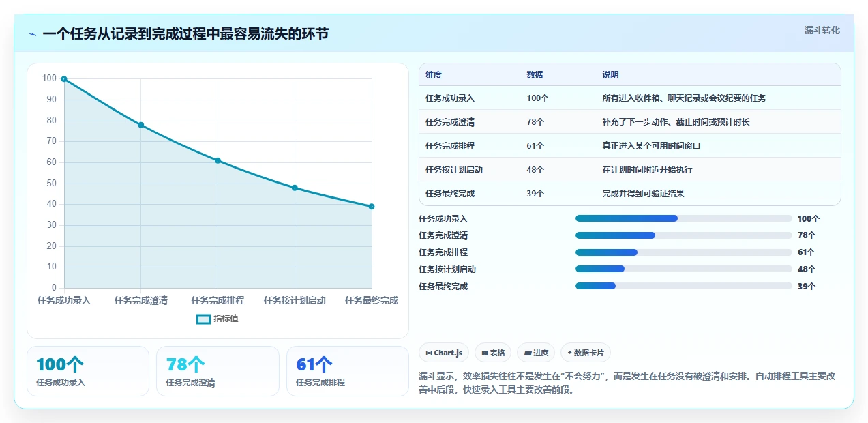
Task: Click description 完成并得到可验证结果
Action: pos(644,194)
